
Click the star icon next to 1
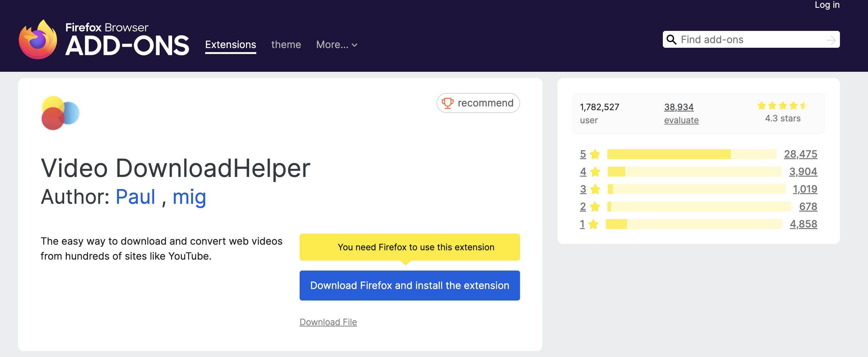[593, 224]
